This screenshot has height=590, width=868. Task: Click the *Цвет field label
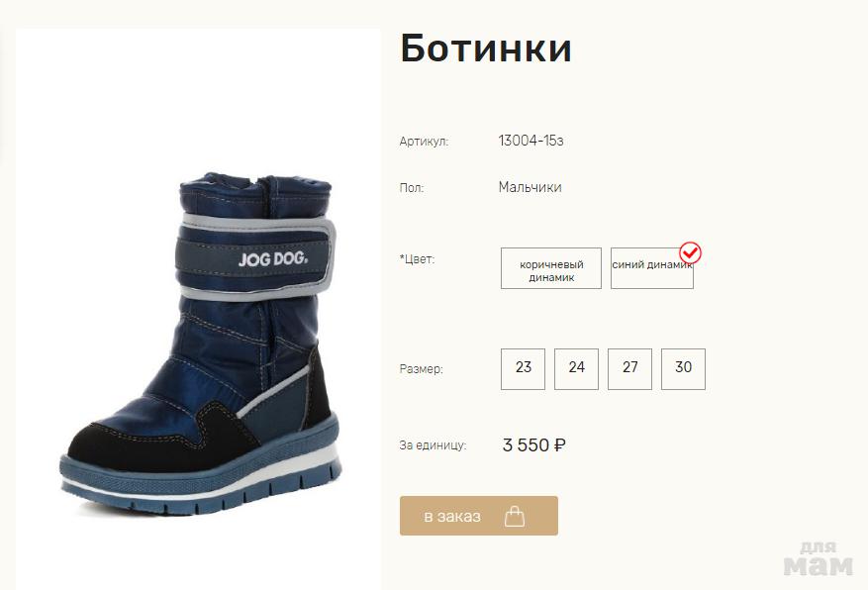[x=417, y=259]
